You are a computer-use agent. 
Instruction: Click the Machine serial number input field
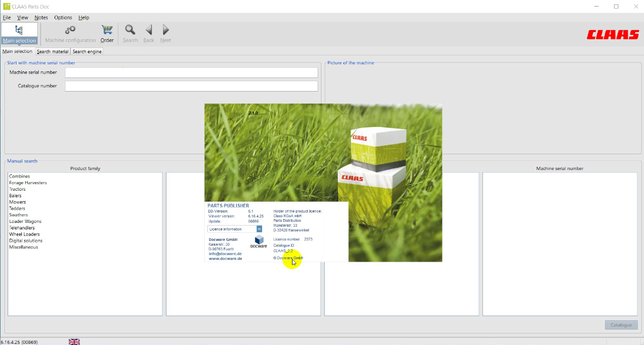[x=192, y=72]
